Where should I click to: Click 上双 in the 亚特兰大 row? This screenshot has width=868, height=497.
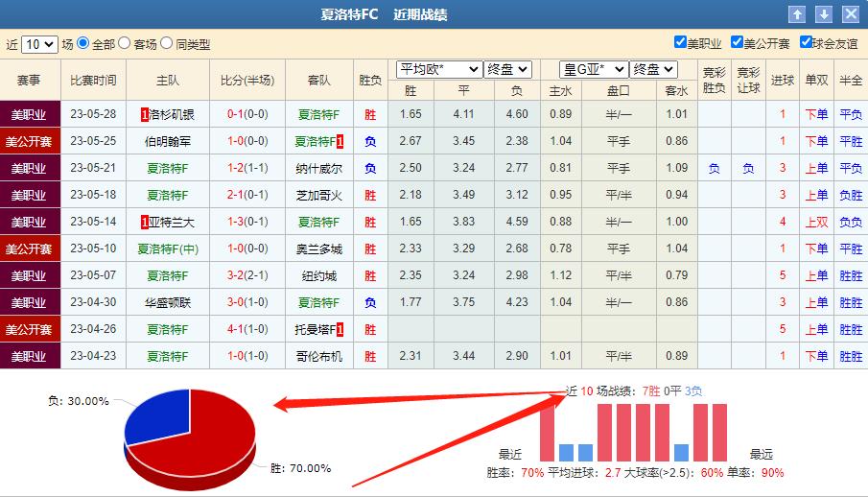[816, 223]
